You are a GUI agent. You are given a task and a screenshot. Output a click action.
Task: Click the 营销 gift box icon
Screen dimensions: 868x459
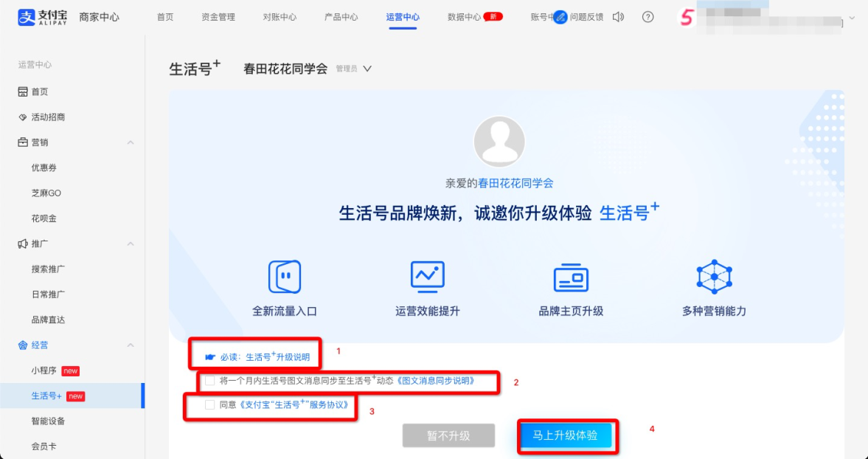[23, 143]
